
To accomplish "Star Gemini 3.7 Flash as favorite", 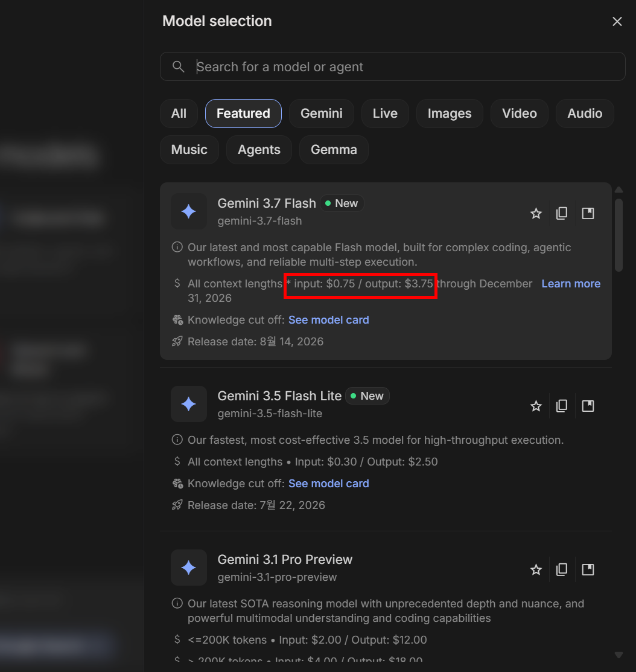I will click(x=536, y=213).
